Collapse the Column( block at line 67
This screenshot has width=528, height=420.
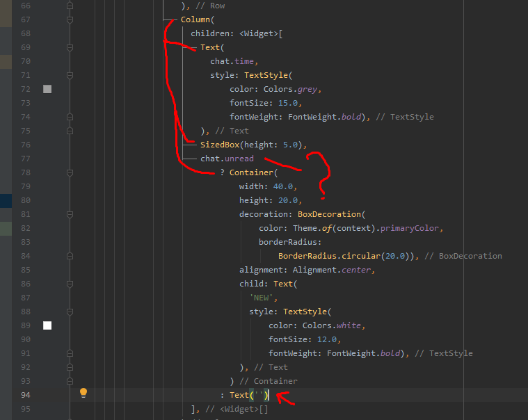pos(70,20)
